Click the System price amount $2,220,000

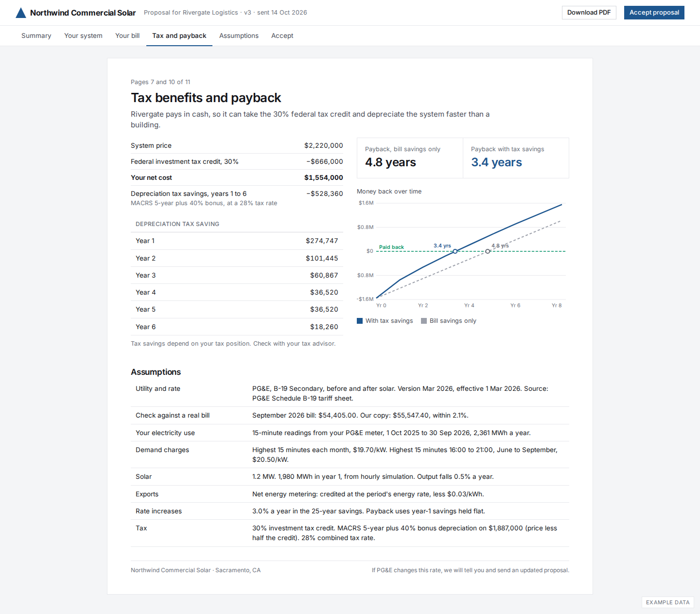coord(324,145)
